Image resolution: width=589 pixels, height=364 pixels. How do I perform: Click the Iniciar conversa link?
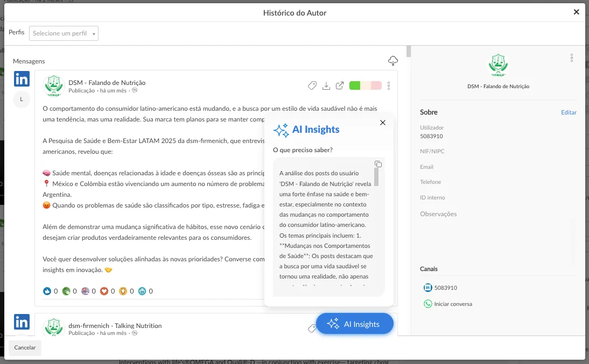tap(453, 304)
